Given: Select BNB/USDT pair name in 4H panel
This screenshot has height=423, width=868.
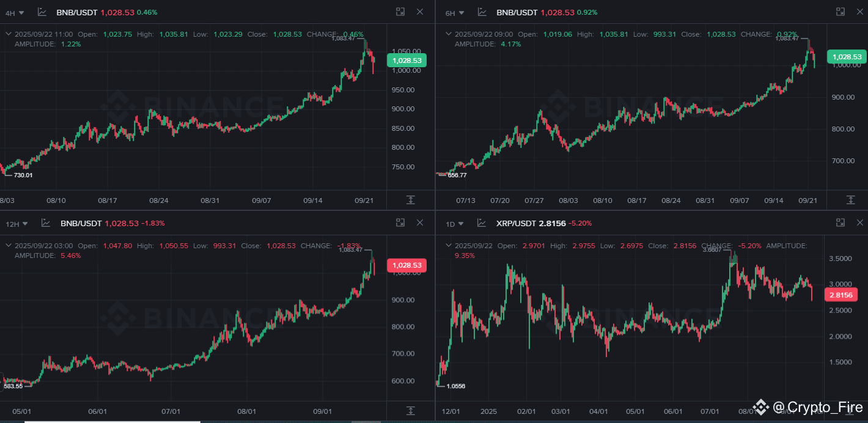Looking at the screenshot, I should 77,12.
